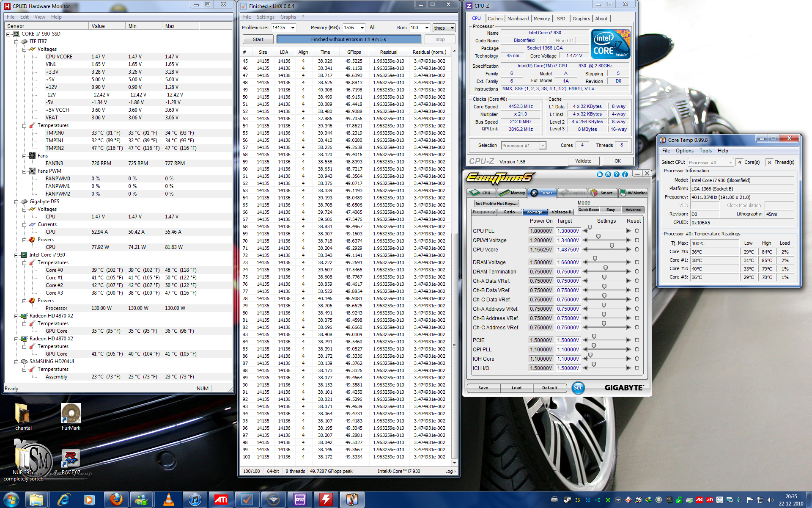The width and height of the screenshot is (812, 508).
Task: Select the CPU Vcore reset radio button
Action: (637, 250)
